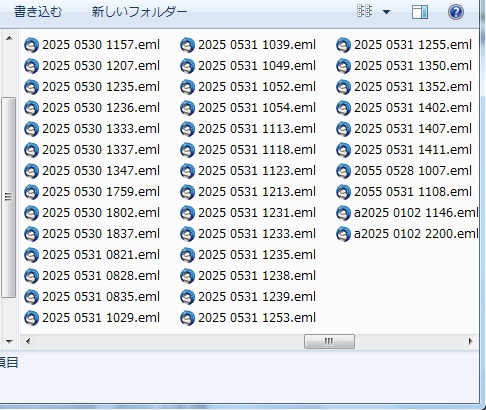Select file 2025 0531 1113.eml

(248, 129)
